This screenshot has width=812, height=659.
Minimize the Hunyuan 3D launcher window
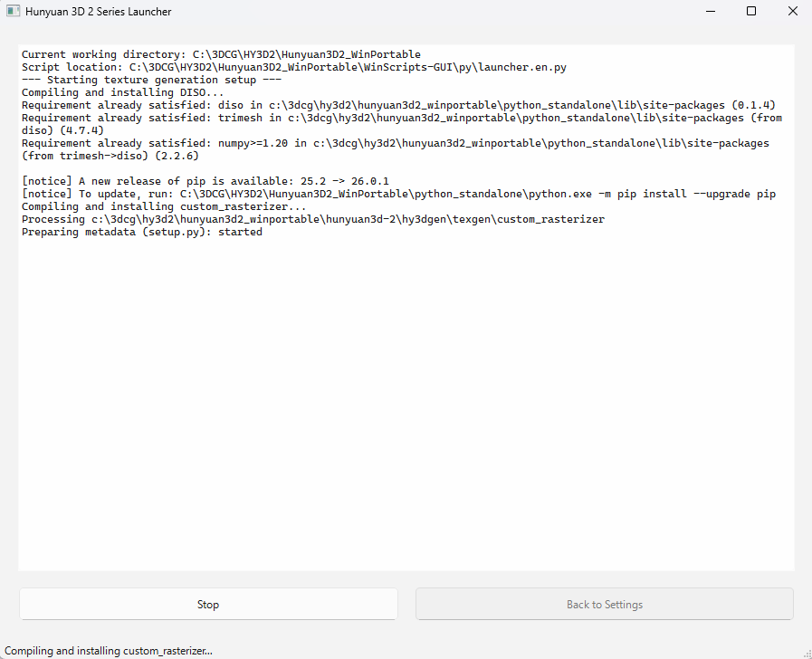tap(709, 12)
